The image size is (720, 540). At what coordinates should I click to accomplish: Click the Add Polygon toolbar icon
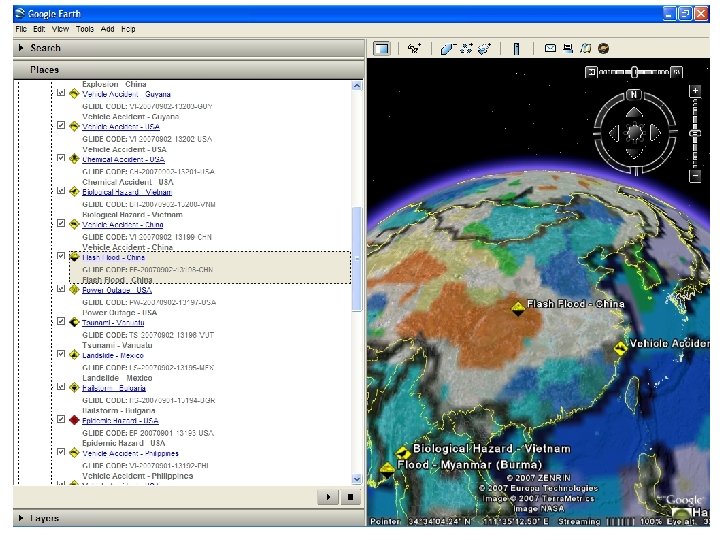tap(449, 48)
